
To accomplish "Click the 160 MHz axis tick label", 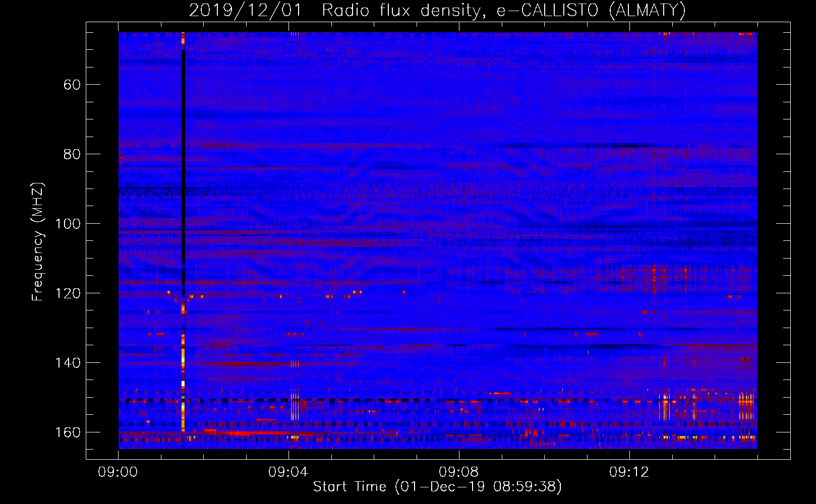I will coord(68,432).
